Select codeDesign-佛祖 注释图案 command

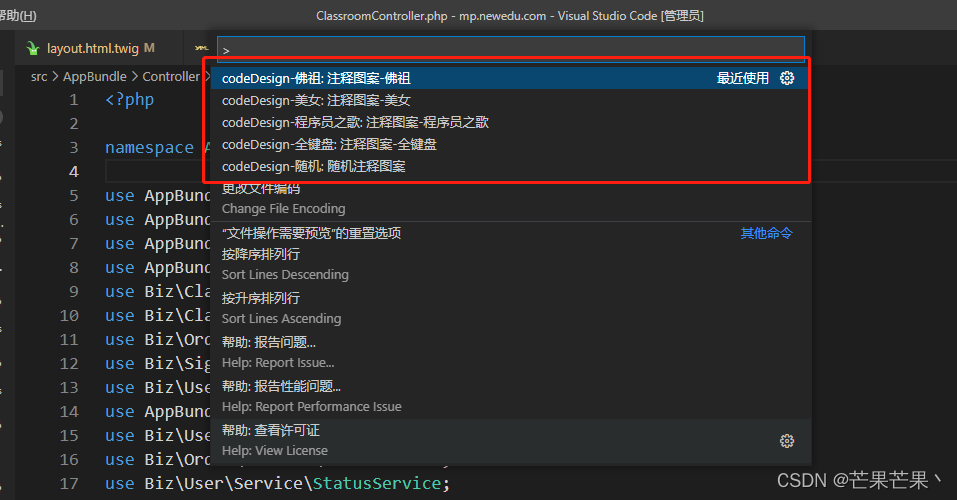tap(510, 78)
